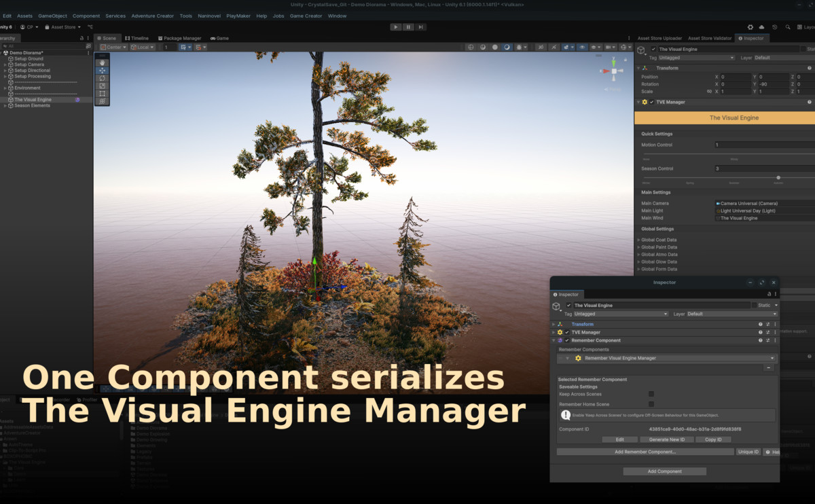815x504 pixels.
Task: Open the PlayMaker menu
Action: pos(238,16)
